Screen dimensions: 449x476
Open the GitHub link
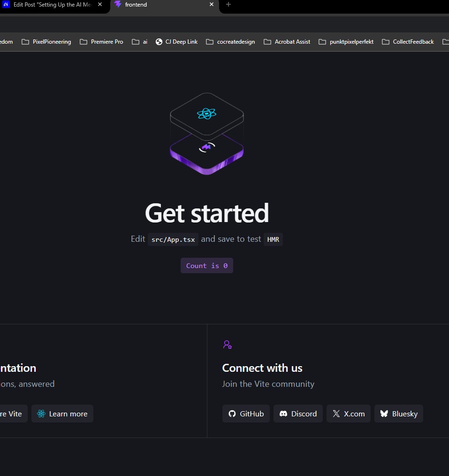coord(246,414)
